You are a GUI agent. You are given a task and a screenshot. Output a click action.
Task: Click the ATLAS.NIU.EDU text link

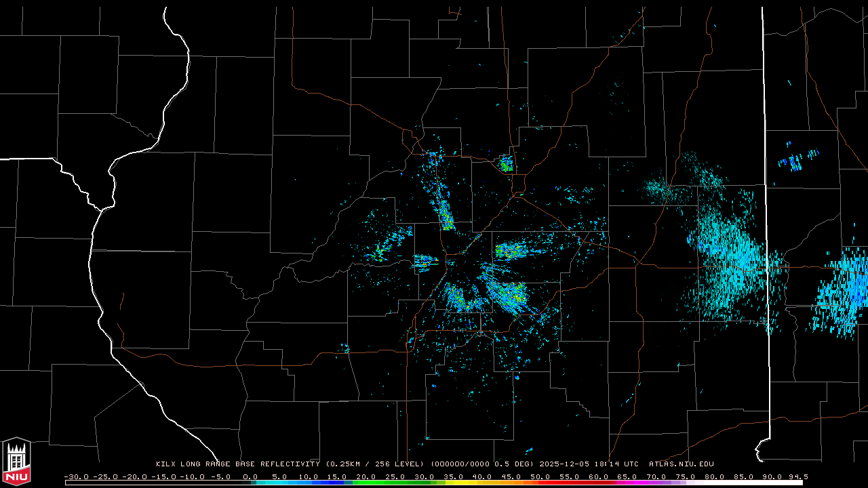[x=681, y=464]
